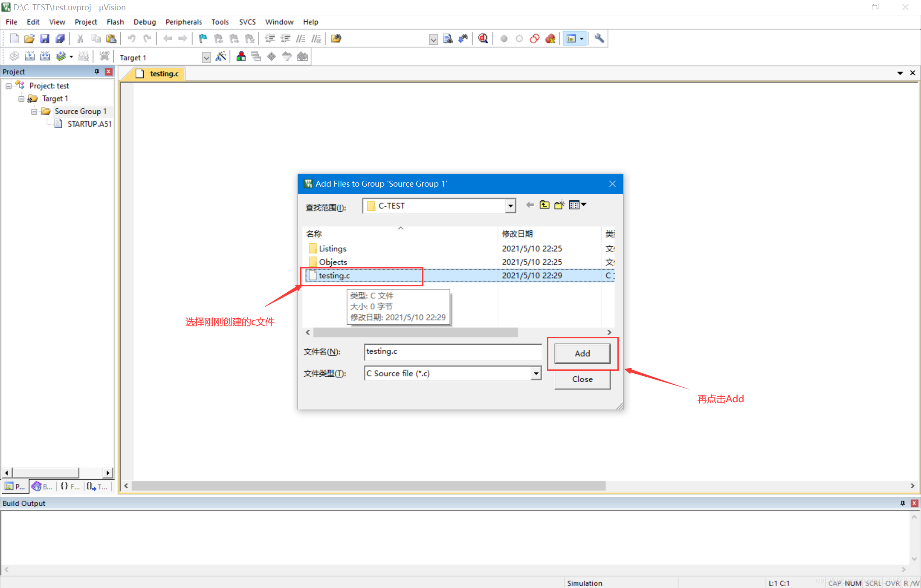Click the Configuration wrench icon

pyautogui.click(x=599, y=39)
